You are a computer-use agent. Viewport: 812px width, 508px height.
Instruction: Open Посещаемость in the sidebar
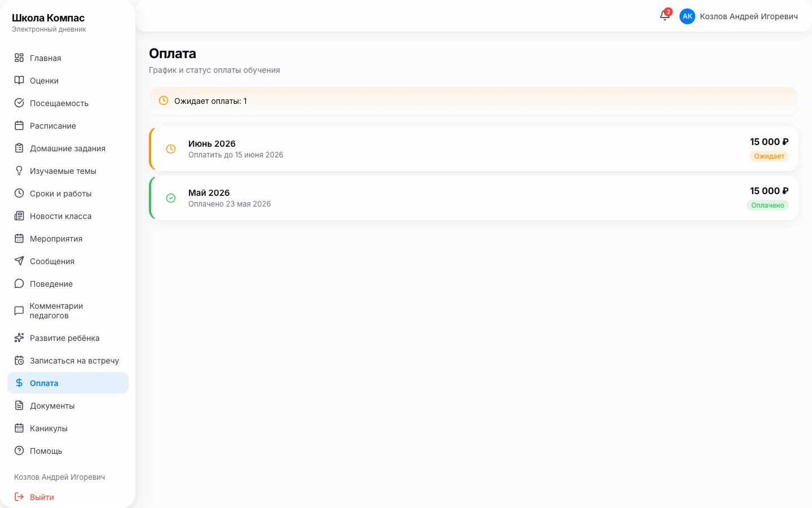[68, 103]
